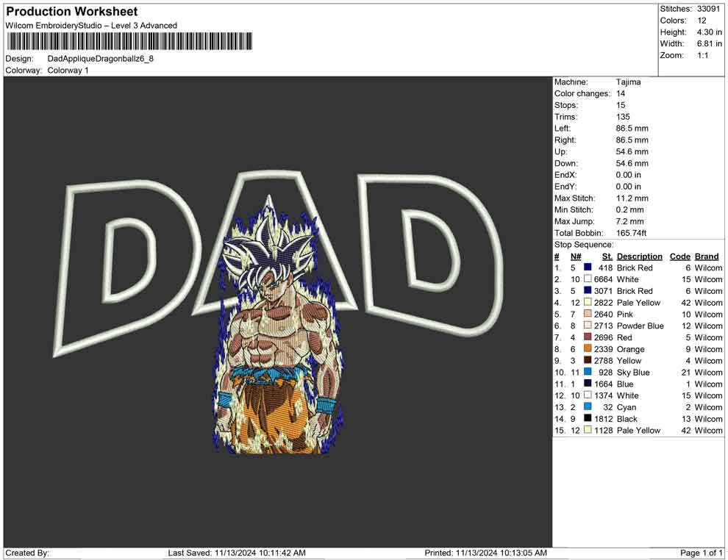Click the Zoom value 1:1
This screenshot has height=560, width=728.
click(x=702, y=55)
